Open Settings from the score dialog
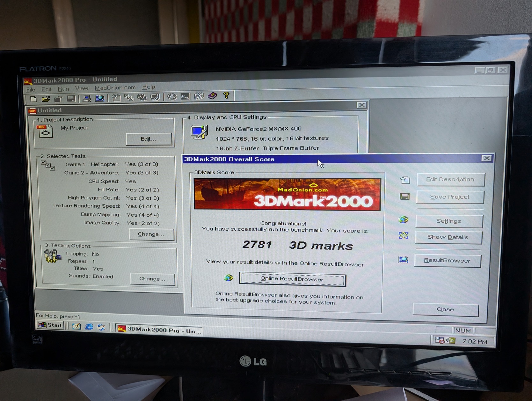This screenshot has height=401, width=532. (449, 221)
